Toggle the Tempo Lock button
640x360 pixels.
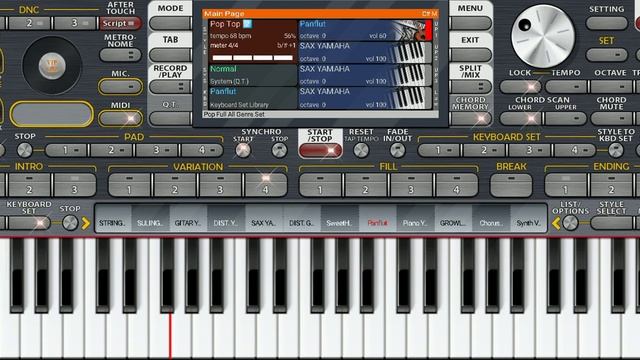(520, 87)
